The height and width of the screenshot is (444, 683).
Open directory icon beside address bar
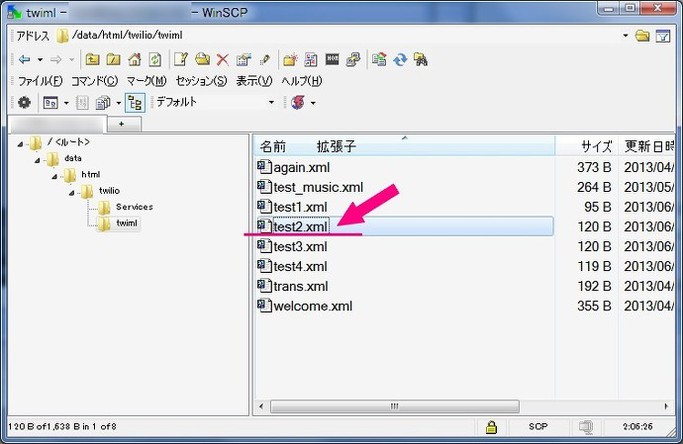[x=642, y=36]
